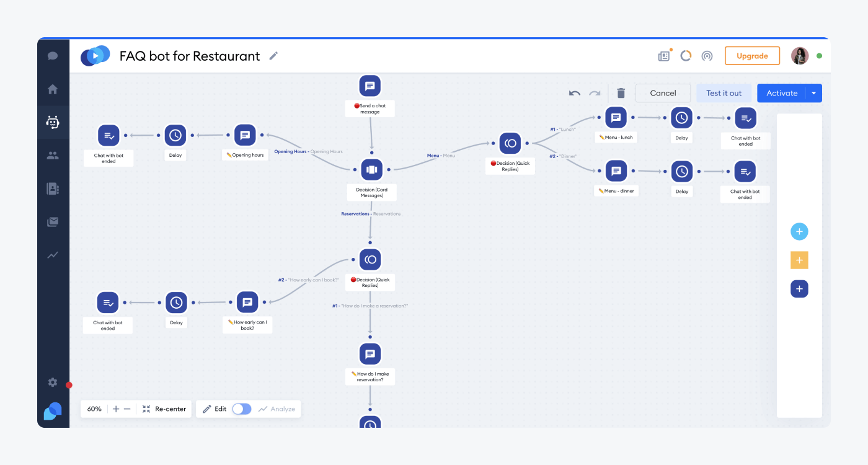Re-center the flow canvas
This screenshot has width=868, height=465.
coord(164,409)
